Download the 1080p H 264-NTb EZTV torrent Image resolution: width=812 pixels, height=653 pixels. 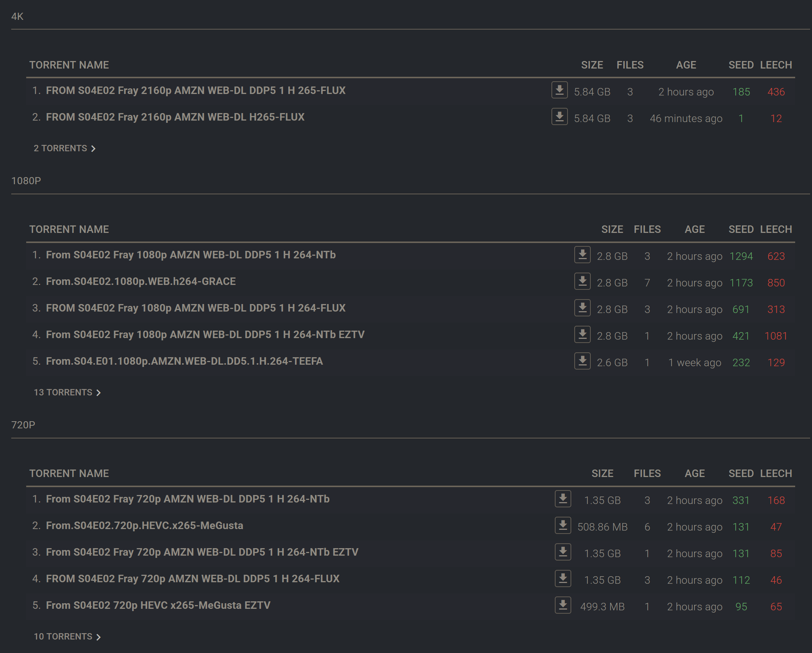582,334
